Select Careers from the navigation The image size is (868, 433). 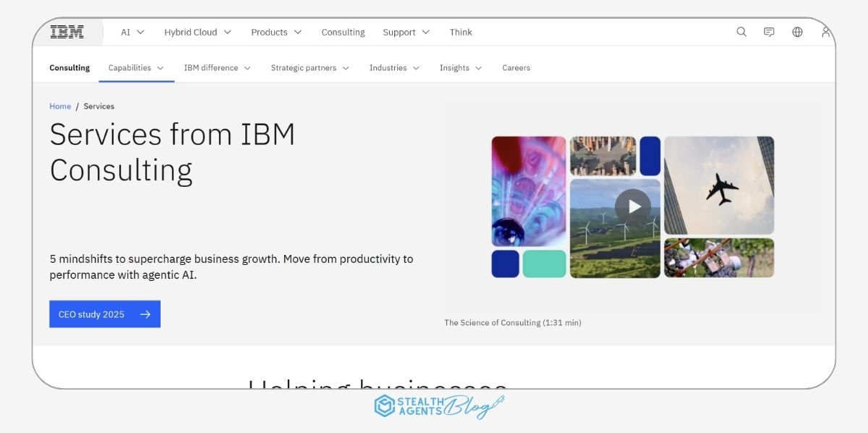516,67
